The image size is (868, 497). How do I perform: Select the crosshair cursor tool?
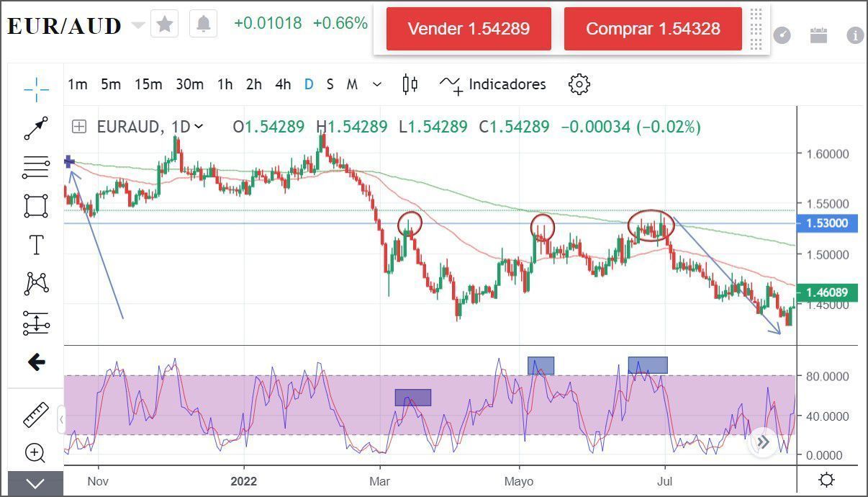click(36, 89)
